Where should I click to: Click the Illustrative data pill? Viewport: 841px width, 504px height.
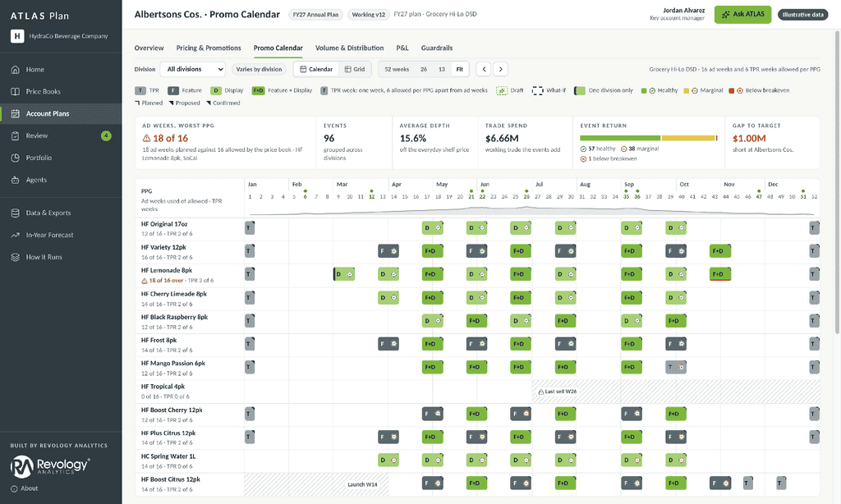[802, 15]
